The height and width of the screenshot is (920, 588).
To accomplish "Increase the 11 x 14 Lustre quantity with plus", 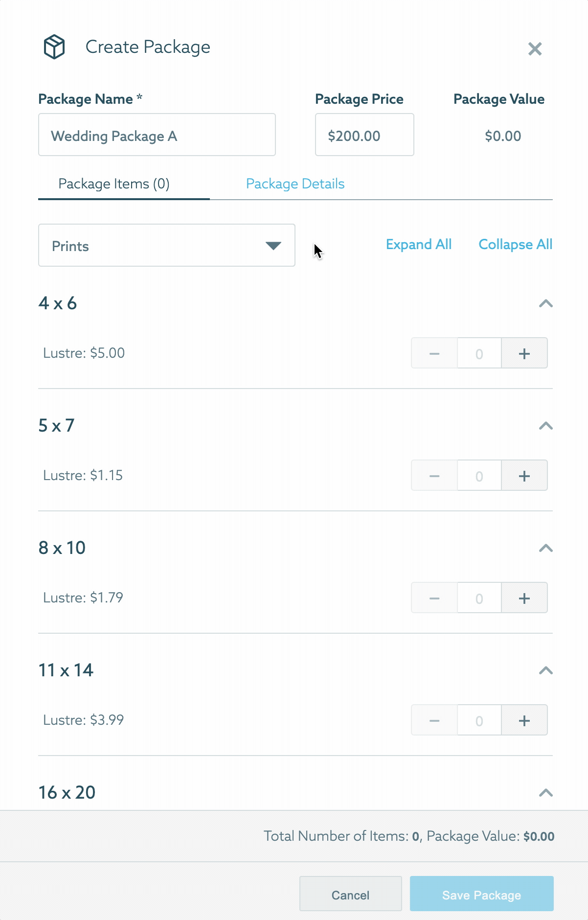I will click(524, 720).
